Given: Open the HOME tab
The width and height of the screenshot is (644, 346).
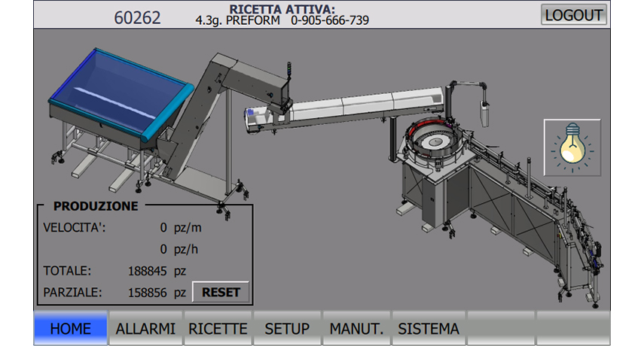Looking at the screenshot, I should click(71, 329).
